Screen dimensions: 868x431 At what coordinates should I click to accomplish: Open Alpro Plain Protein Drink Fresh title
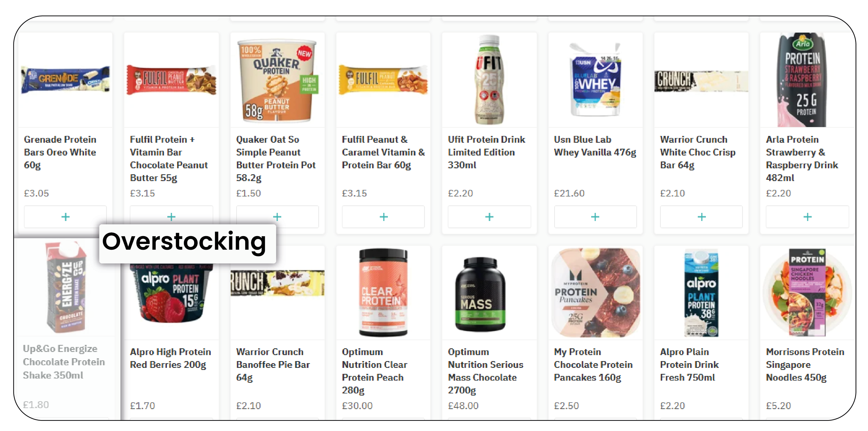[689, 364]
